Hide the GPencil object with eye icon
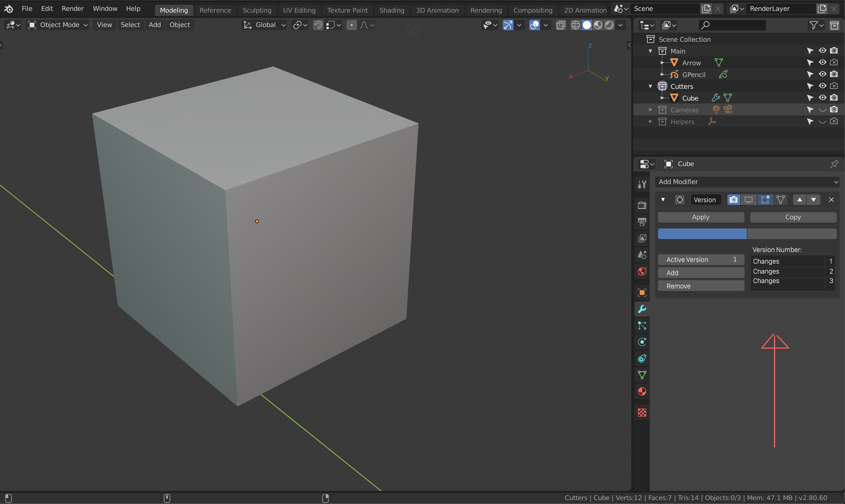The width and height of the screenshot is (845, 504). [822, 74]
